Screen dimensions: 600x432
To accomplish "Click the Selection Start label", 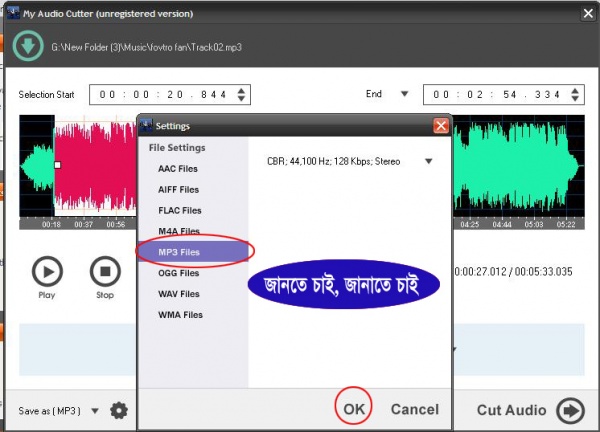I will tap(46, 95).
